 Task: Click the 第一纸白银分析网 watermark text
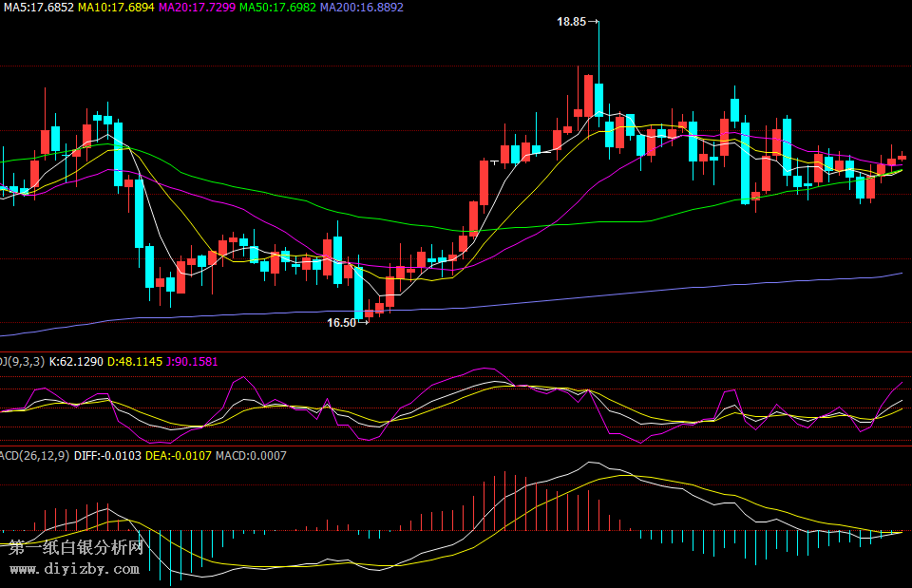point(76,549)
